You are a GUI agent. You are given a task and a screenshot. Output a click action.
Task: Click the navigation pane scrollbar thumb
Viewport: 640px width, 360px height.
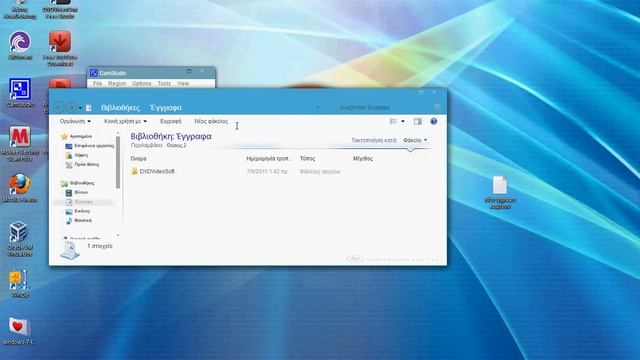point(118,162)
